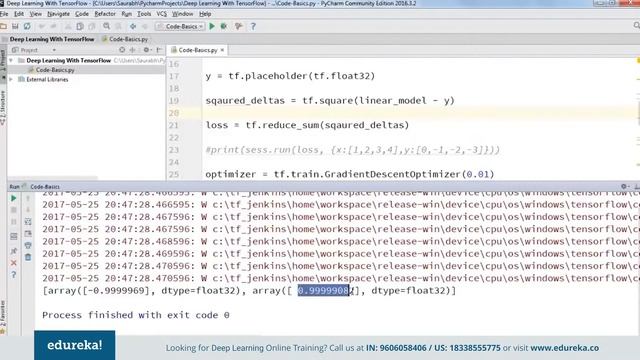Open the View menu
This screenshot has width=640, height=360.
(x=36, y=14)
